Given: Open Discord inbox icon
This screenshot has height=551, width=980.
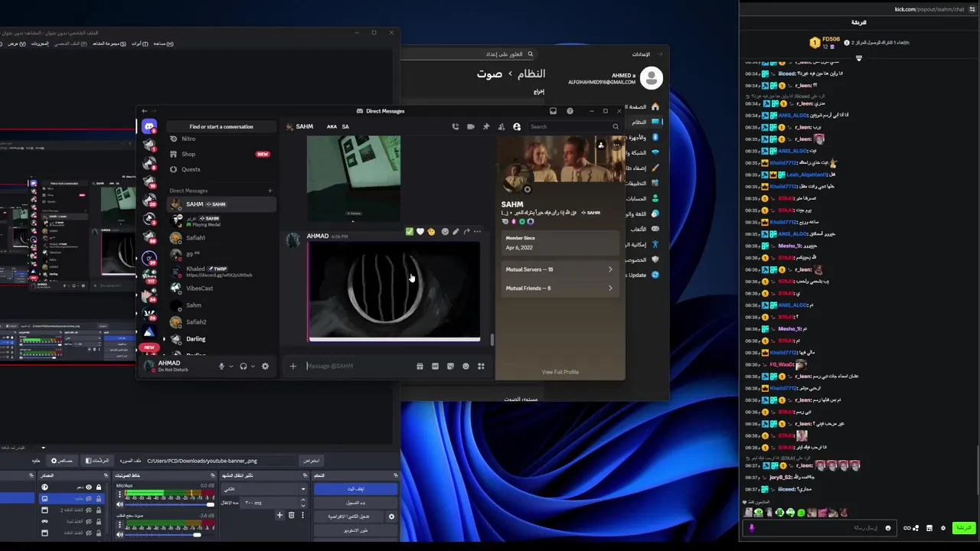Looking at the screenshot, I should 553,111.
